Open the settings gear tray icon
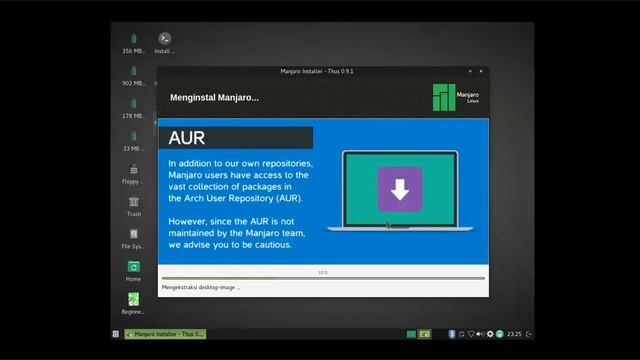The width and height of the screenshot is (640, 360). 490,334
